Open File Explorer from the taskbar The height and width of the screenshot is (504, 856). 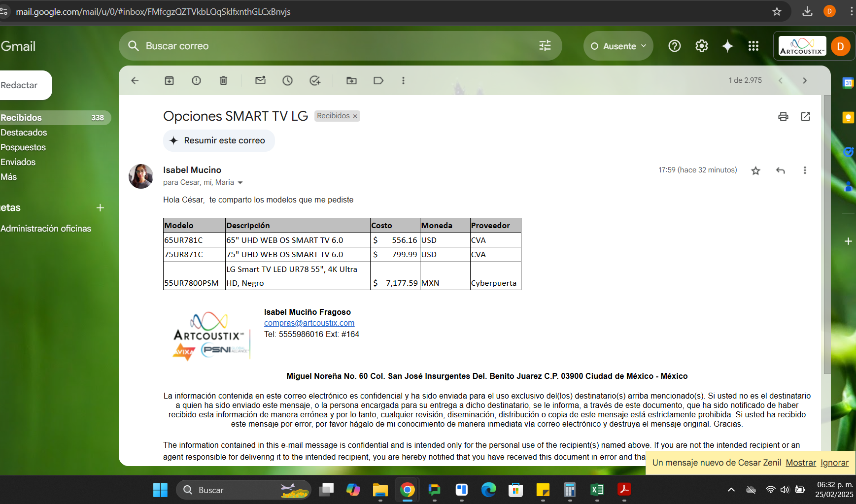point(380,490)
